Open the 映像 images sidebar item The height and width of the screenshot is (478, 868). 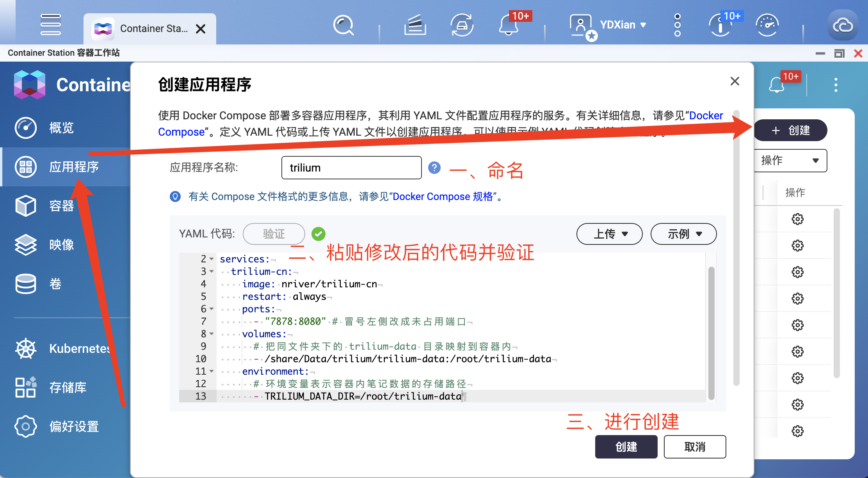click(x=65, y=245)
